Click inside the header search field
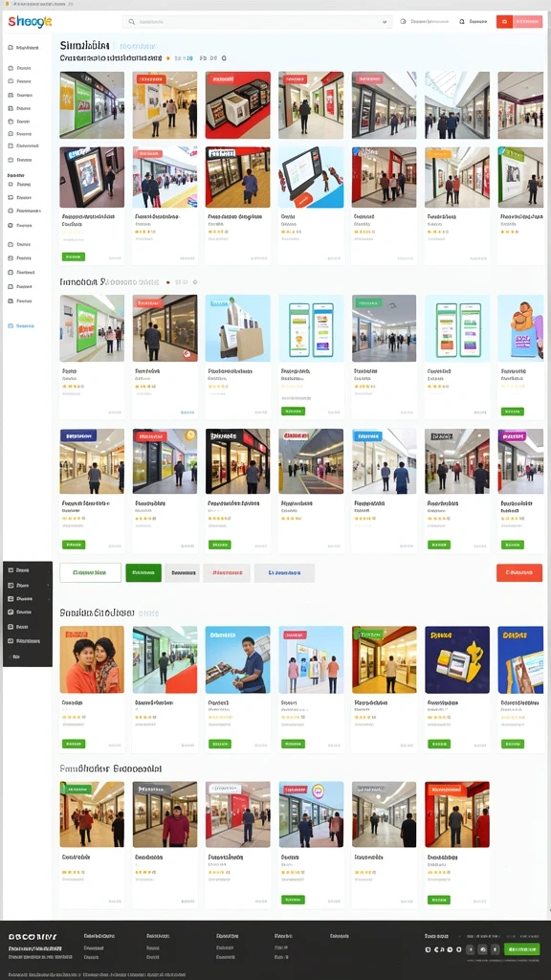The height and width of the screenshot is (980, 551). pos(256,22)
